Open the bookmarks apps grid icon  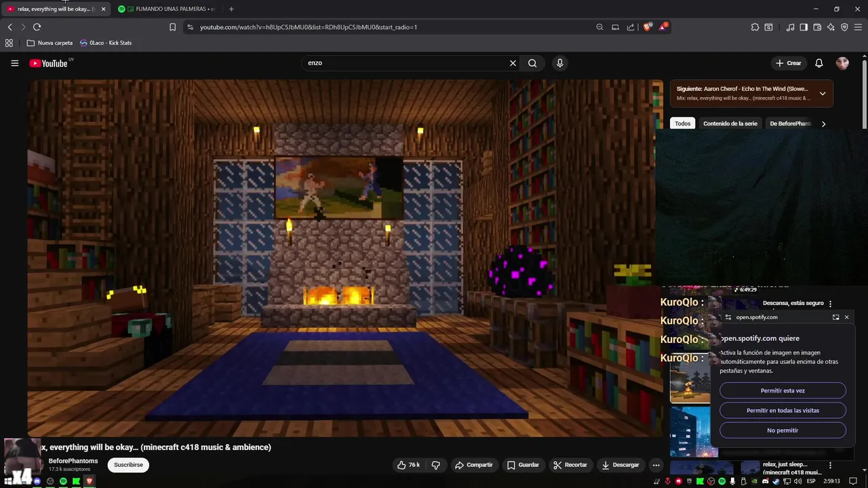coord(9,43)
